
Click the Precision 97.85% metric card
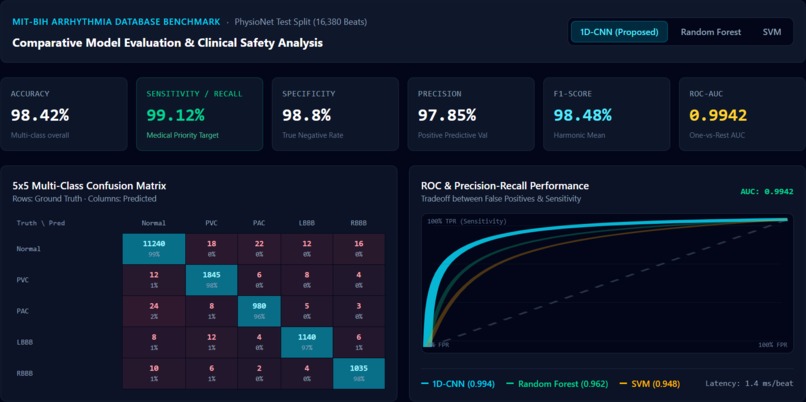(471, 114)
